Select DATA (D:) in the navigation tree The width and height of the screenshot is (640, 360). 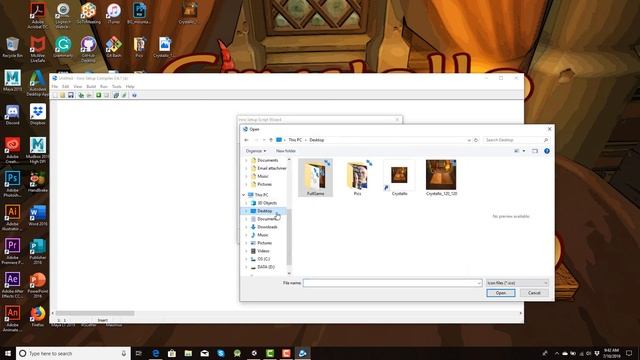pyautogui.click(x=266, y=267)
